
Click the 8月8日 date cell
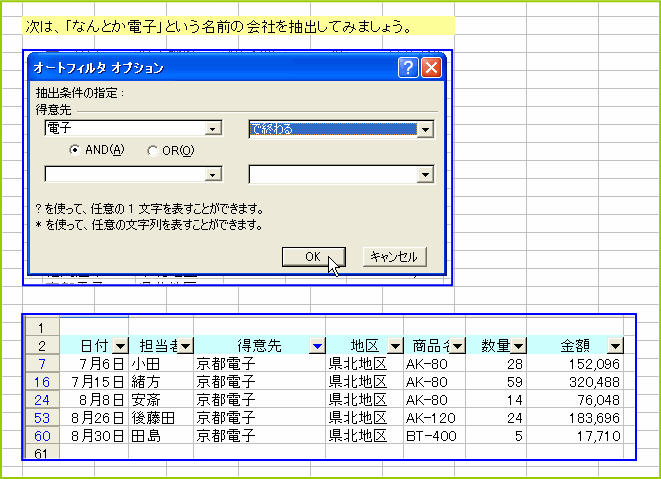94,400
